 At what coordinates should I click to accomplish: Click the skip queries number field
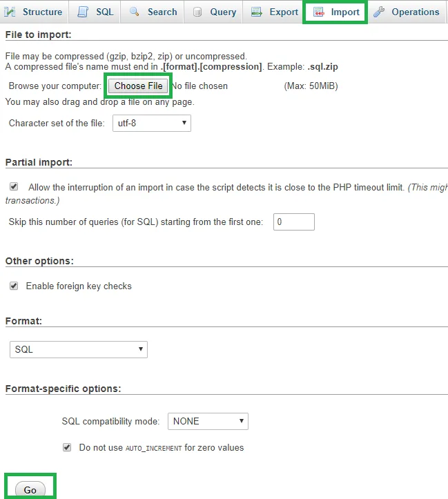coord(293,222)
